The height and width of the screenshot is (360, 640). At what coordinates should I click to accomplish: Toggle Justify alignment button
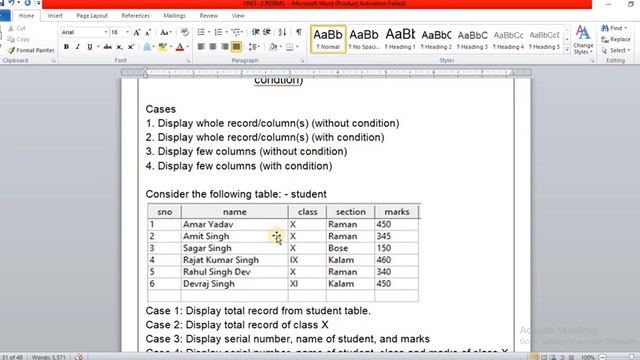pyautogui.click(x=236, y=47)
